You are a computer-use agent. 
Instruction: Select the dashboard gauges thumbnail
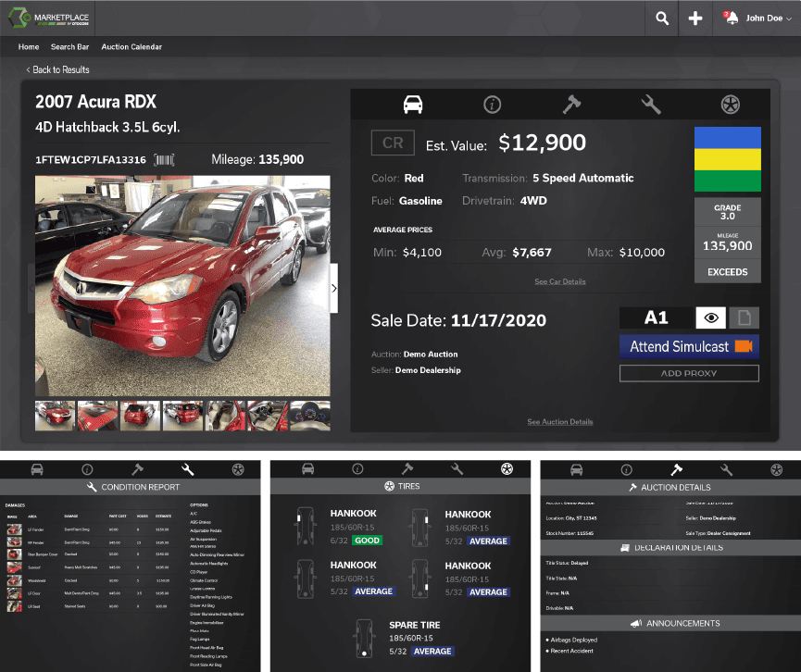310,416
